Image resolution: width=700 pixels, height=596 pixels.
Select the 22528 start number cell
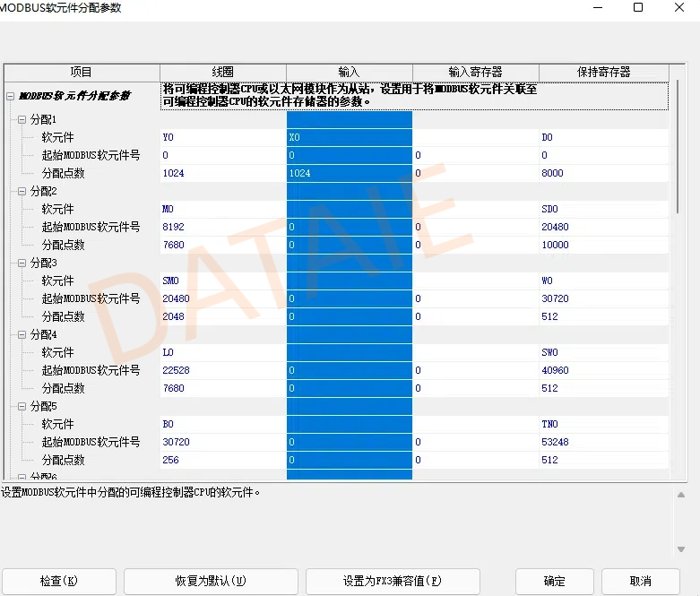tap(223, 370)
